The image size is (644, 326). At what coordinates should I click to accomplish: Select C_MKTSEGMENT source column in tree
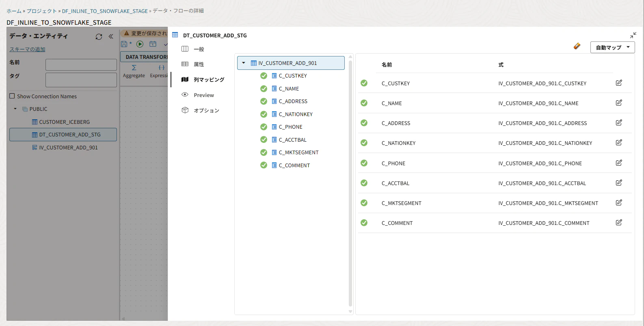pyautogui.click(x=298, y=152)
